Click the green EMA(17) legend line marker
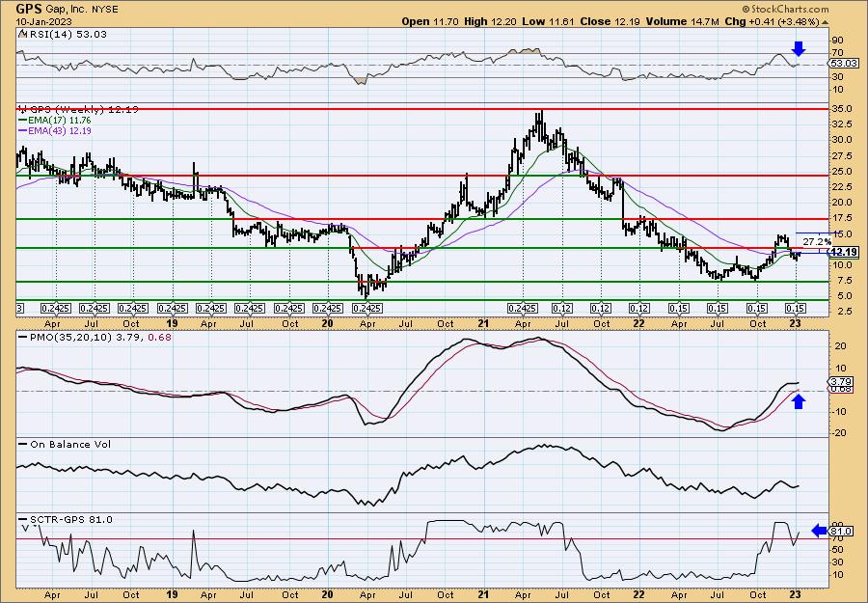Image resolution: width=868 pixels, height=603 pixels. tap(23, 121)
